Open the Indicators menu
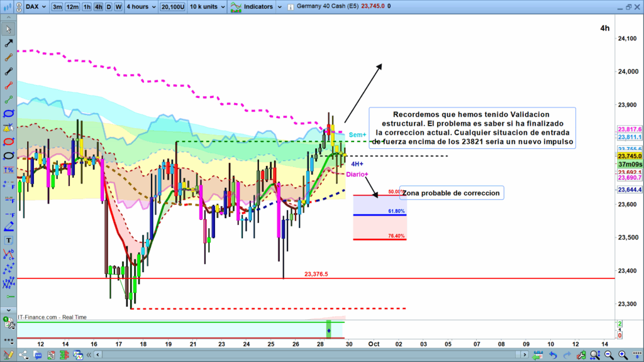The width and height of the screenshot is (644, 362). [x=254, y=6]
